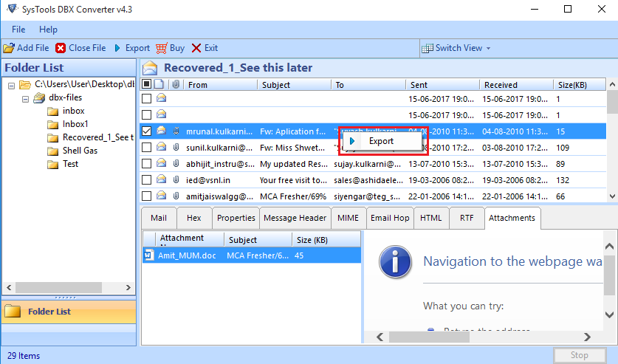Viewport: 618px width, 364px height.
Task: Check the first empty email row checkbox
Action: coord(147,98)
